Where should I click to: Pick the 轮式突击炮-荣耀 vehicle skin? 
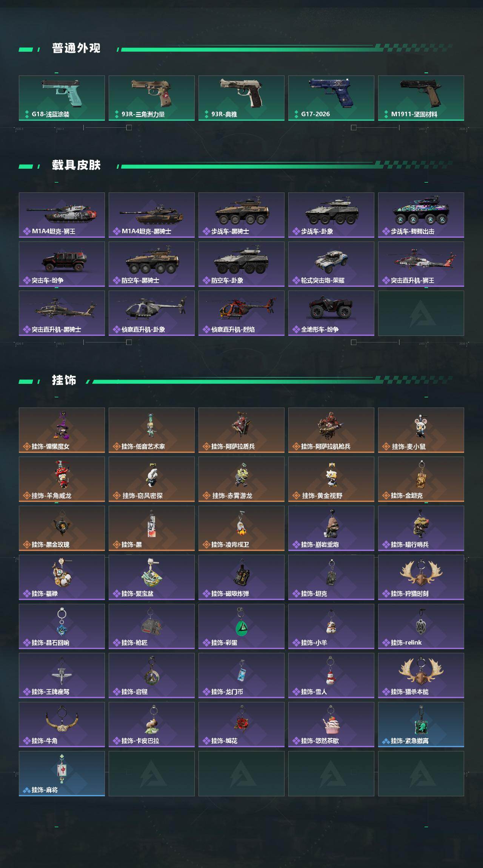(x=331, y=264)
